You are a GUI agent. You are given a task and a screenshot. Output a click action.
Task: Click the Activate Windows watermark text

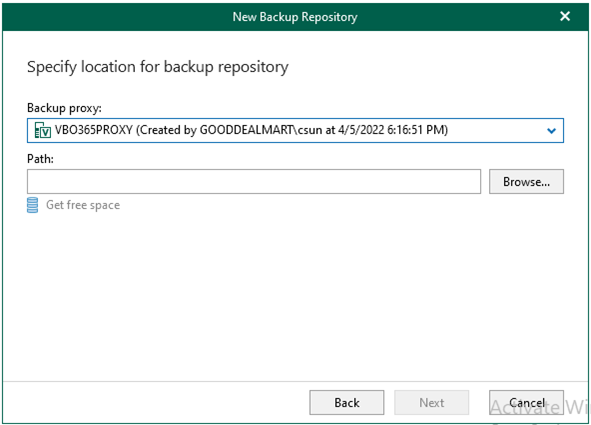coord(539,408)
